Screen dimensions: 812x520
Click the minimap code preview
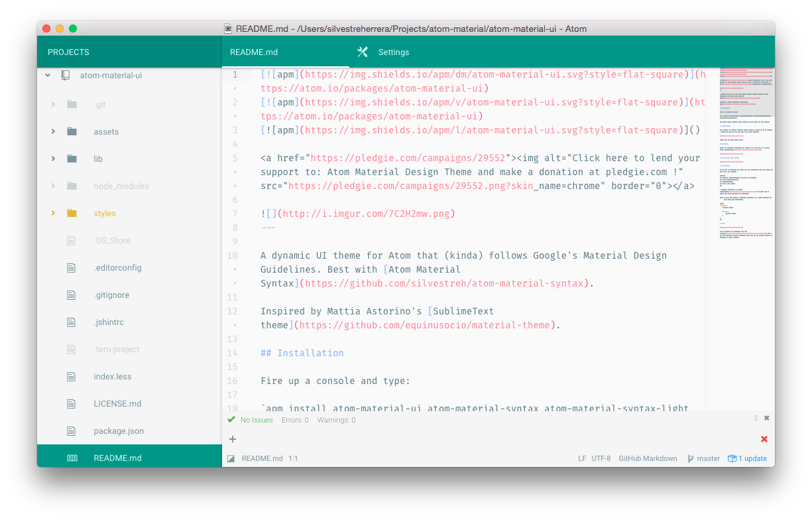tap(746, 155)
